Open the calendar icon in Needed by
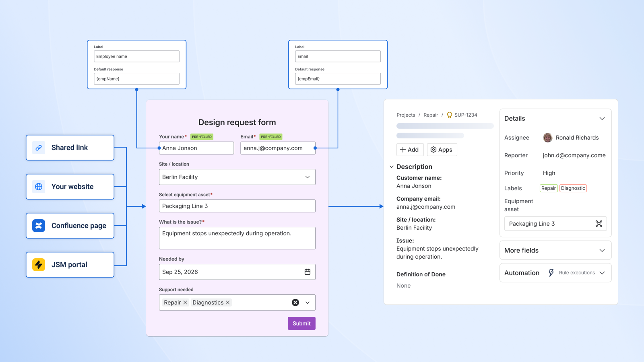 pos(308,272)
